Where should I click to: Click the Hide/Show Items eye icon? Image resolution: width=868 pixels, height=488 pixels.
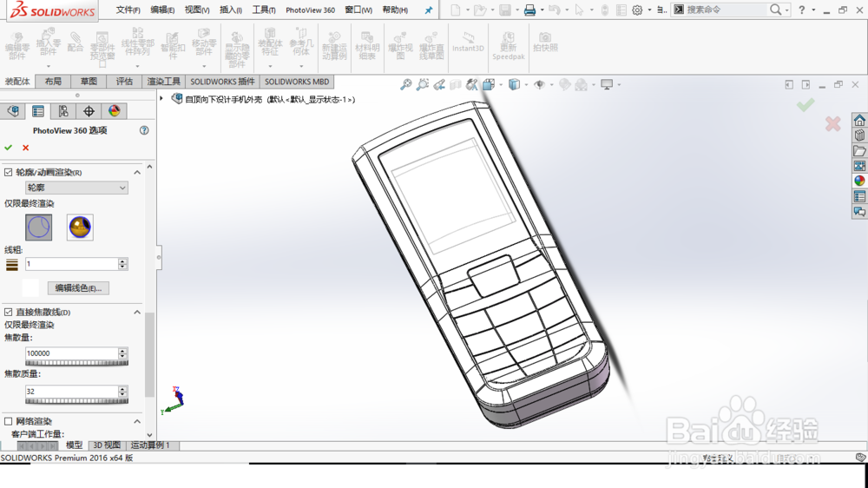click(x=539, y=84)
